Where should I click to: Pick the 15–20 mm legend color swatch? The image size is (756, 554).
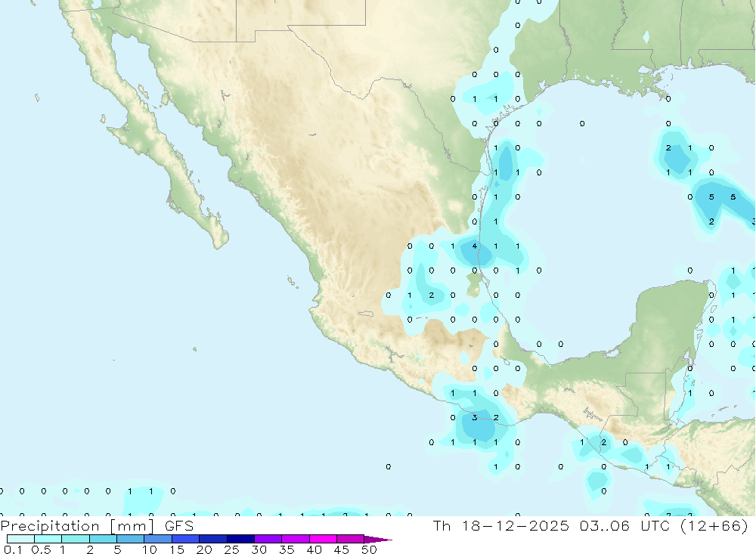tap(186, 539)
